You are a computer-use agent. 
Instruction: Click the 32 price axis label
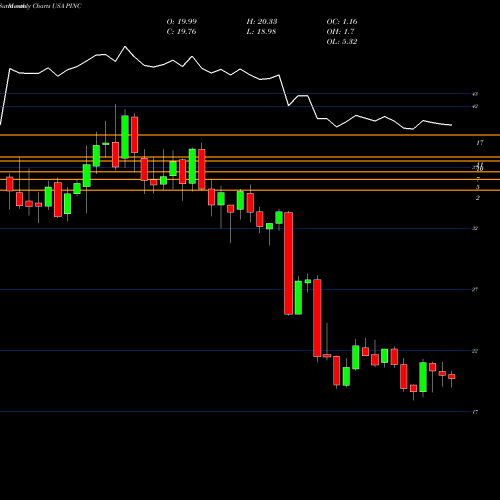click(475, 228)
